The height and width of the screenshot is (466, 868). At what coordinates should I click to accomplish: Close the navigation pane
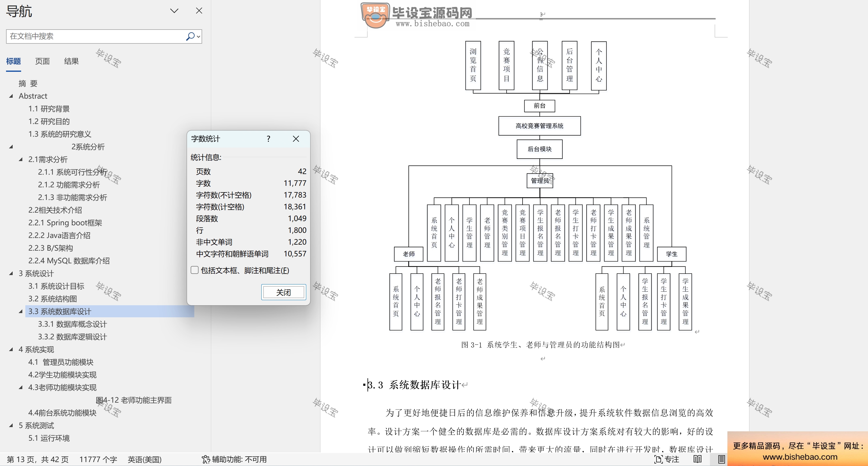tap(199, 11)
